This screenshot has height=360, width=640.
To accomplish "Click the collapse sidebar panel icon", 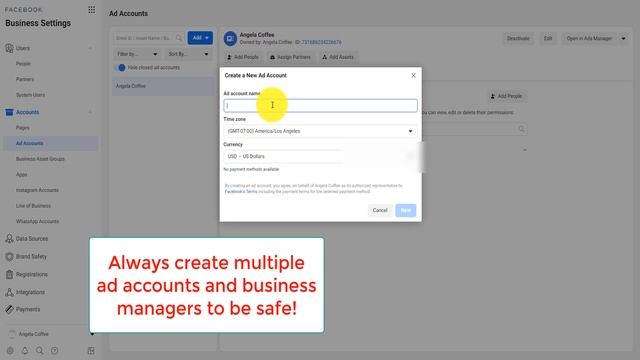I will pos(91,351).
